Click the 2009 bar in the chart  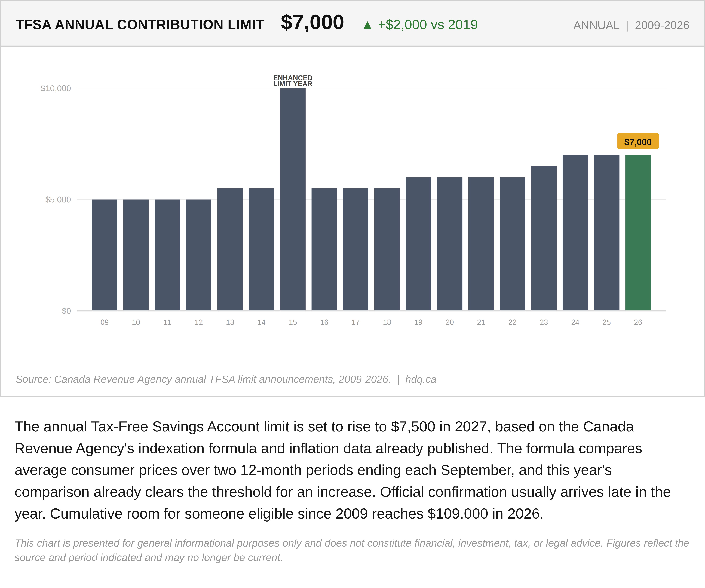pos(104,255)
